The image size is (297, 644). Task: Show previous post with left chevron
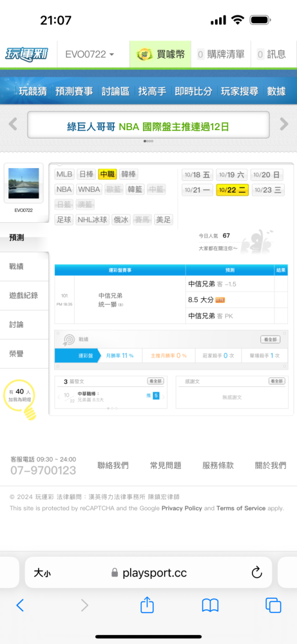click(59, 397)
